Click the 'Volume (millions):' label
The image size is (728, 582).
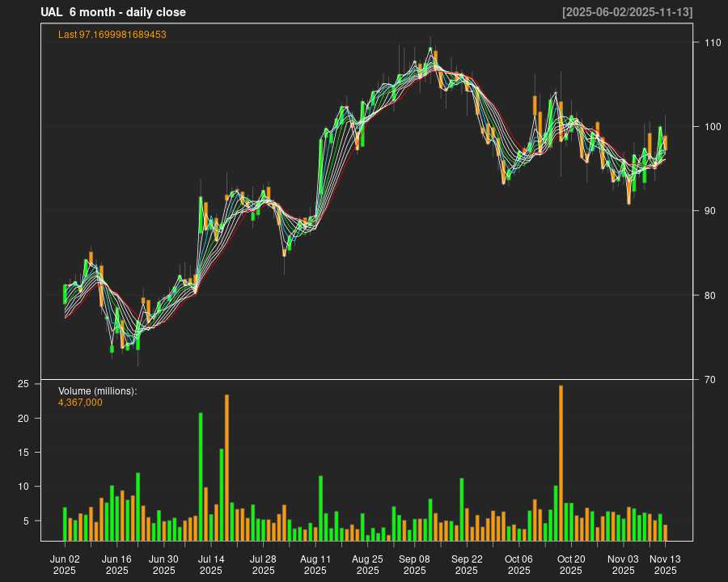click(x=98, y=391)
